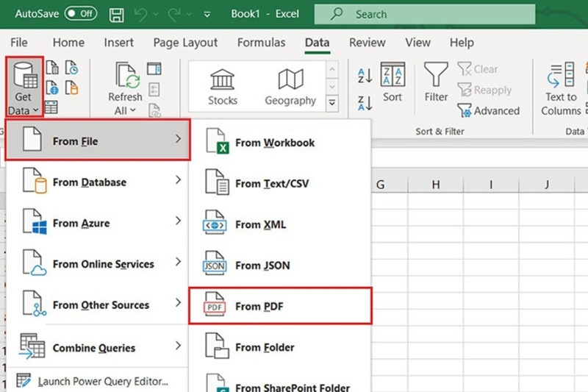Open the From Database submenu

(x=97, y=182)
